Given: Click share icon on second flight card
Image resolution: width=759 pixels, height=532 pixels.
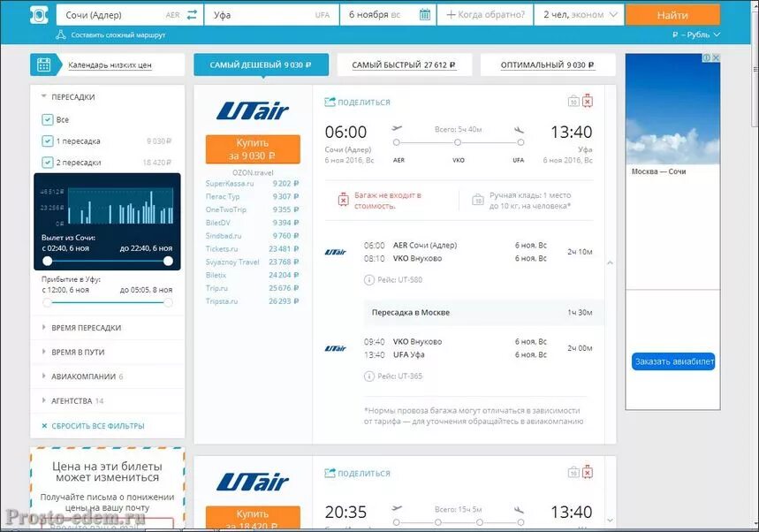Looking at the screenshot, I should click(330, 473).
